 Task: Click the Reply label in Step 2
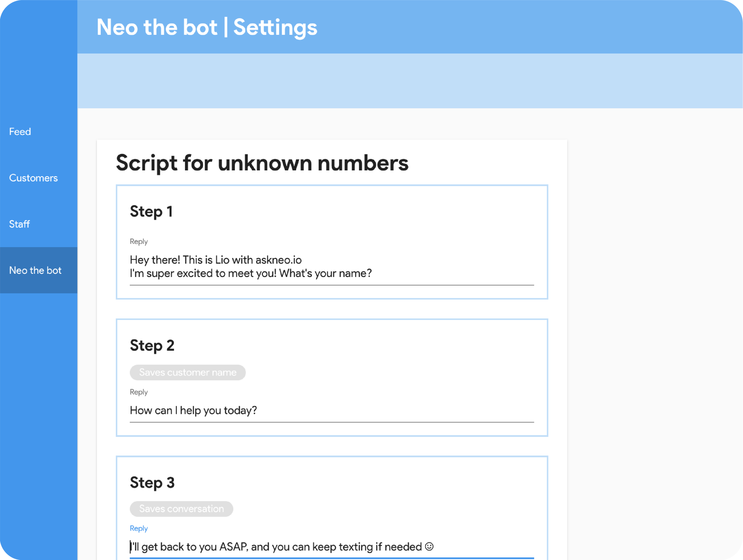coord(139,392)
